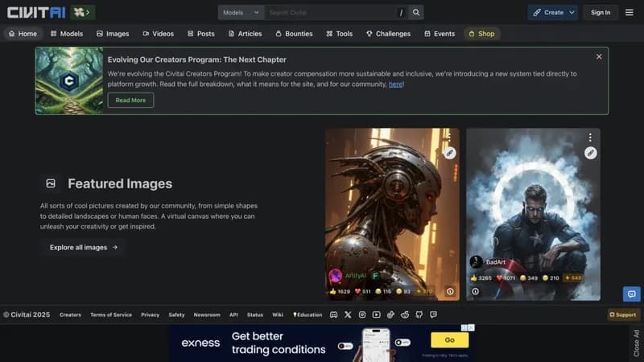The width and height of the screenshot is (644, 362).
Task: Focus the Search Civitai input field
Action: click(x=332, y=12)
